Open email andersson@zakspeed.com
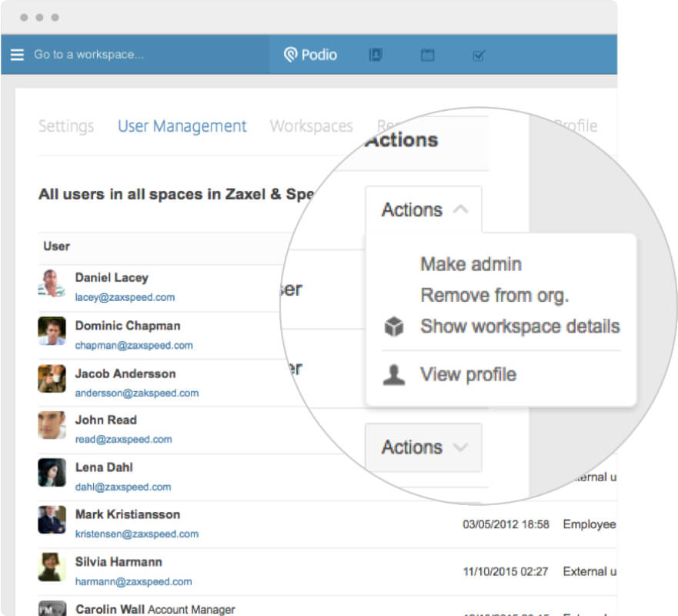This screenshot has height=616, width=678. tap(137, 393)
